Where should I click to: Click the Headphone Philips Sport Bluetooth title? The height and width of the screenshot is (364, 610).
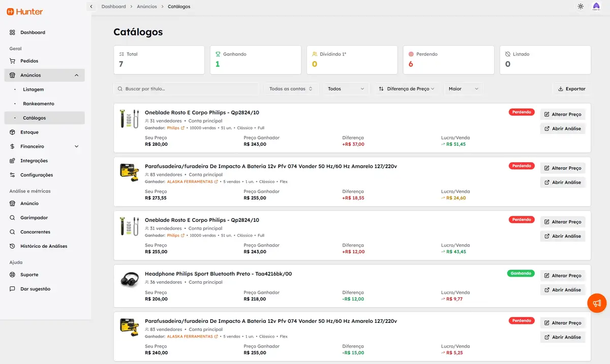(218, 274)
